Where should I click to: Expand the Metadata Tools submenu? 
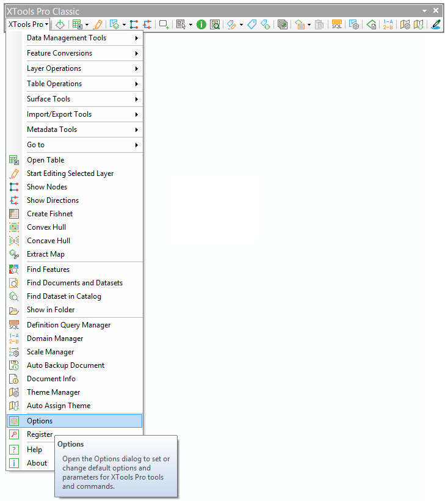[74, 130]
